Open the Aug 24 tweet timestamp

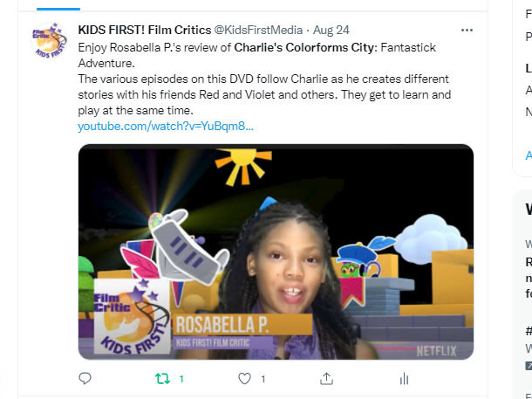tap(331, 30)
